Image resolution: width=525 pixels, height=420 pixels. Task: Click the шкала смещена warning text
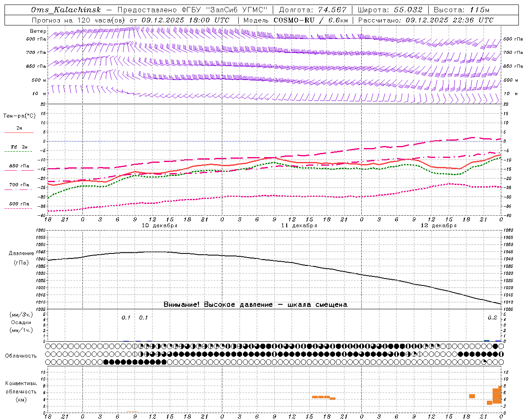(317, 305)
